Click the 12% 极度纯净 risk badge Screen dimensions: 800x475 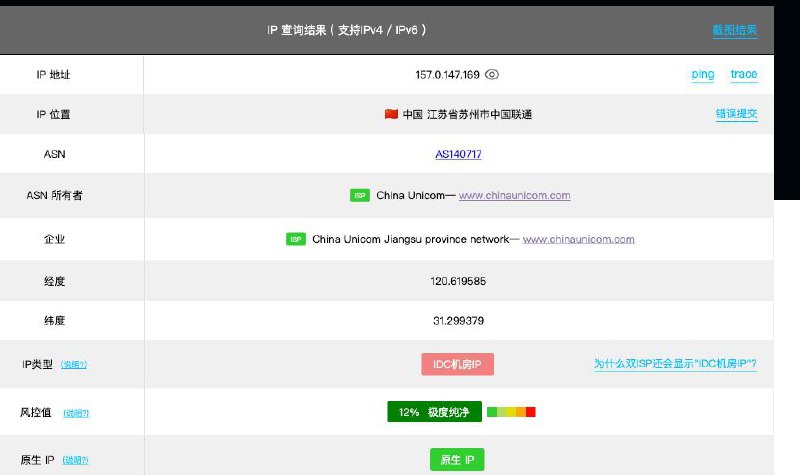tap(435, 412)
